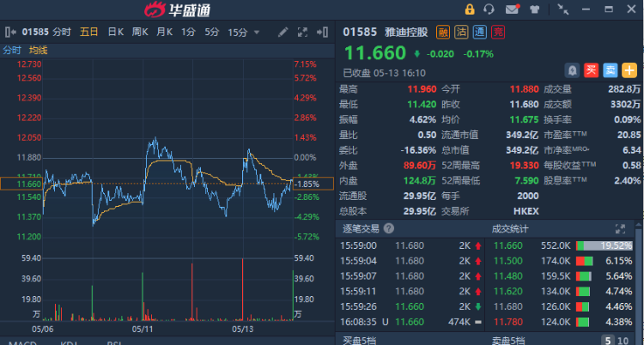Click the 成交量 value 282.8万
The width and height of the screenshot is (644, 345).
(x=624, y=89)
